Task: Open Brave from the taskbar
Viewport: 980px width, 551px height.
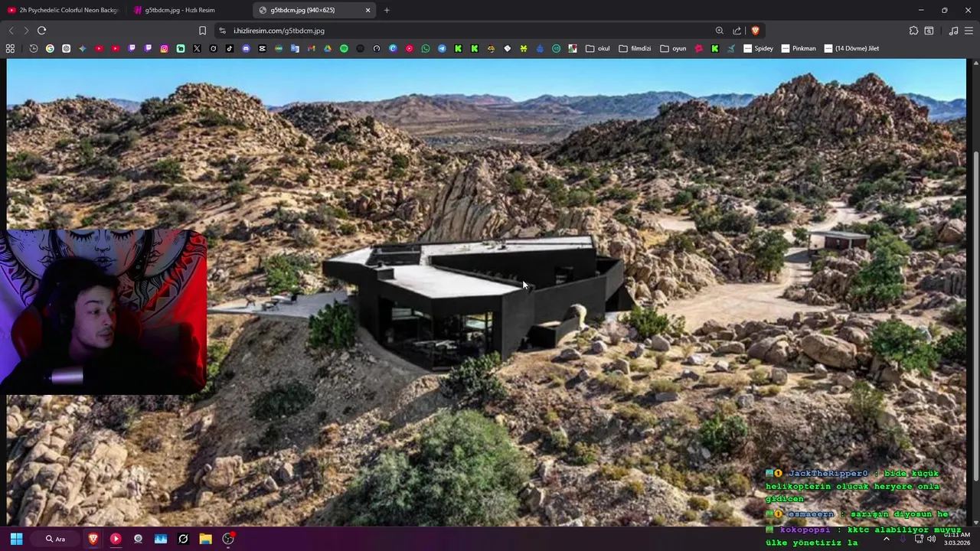Action: pyautogui.click(x=93, y=539)
